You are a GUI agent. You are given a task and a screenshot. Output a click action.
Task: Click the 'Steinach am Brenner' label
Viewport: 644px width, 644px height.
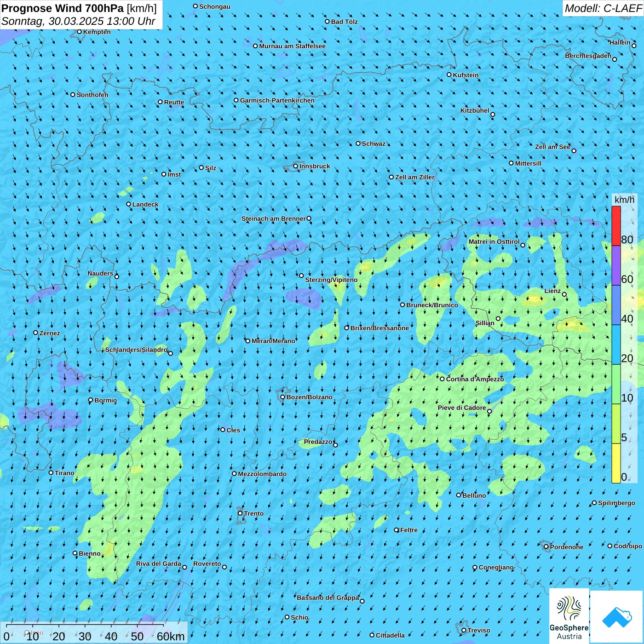(x=274, y=218)
